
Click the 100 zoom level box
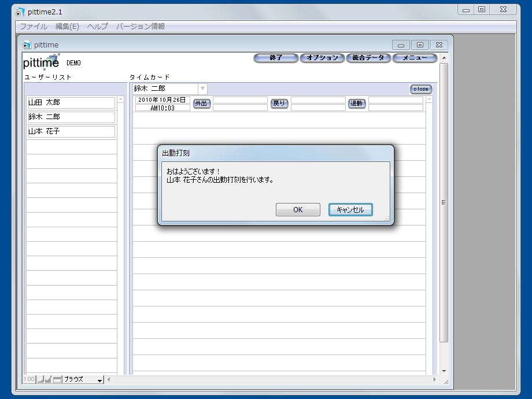pyautogui.click(x=29, y=379)
